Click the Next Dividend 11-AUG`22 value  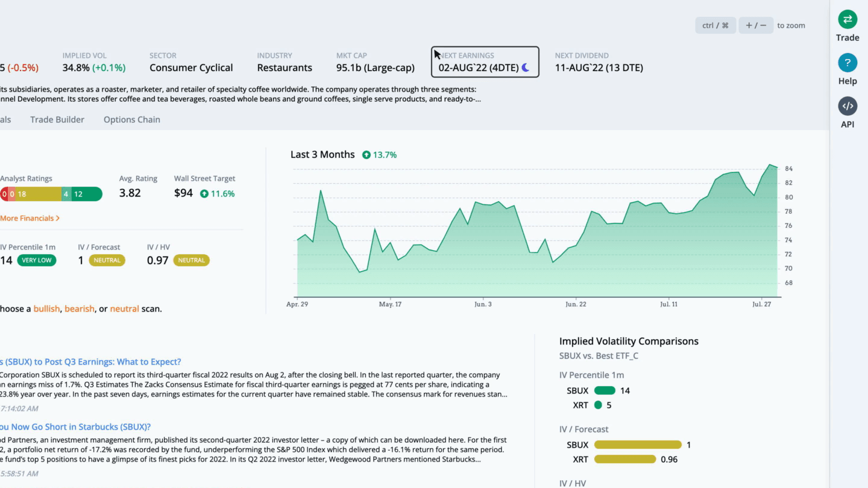[599, 67]
